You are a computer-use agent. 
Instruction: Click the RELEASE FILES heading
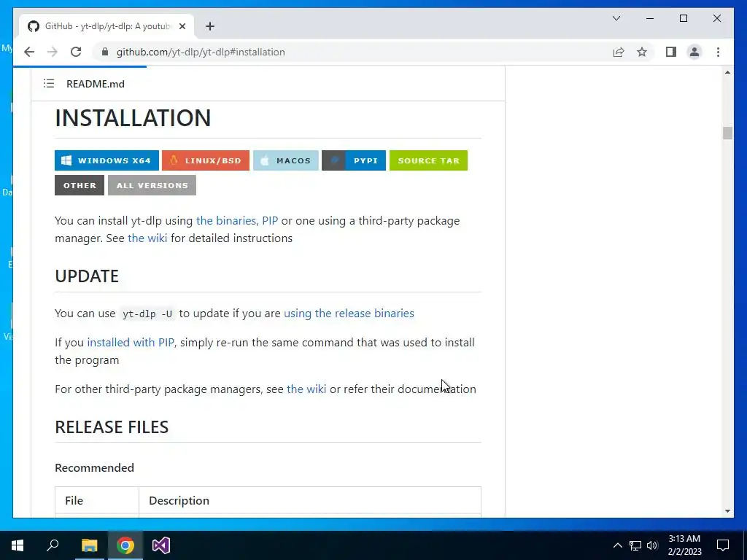(112, 427)
